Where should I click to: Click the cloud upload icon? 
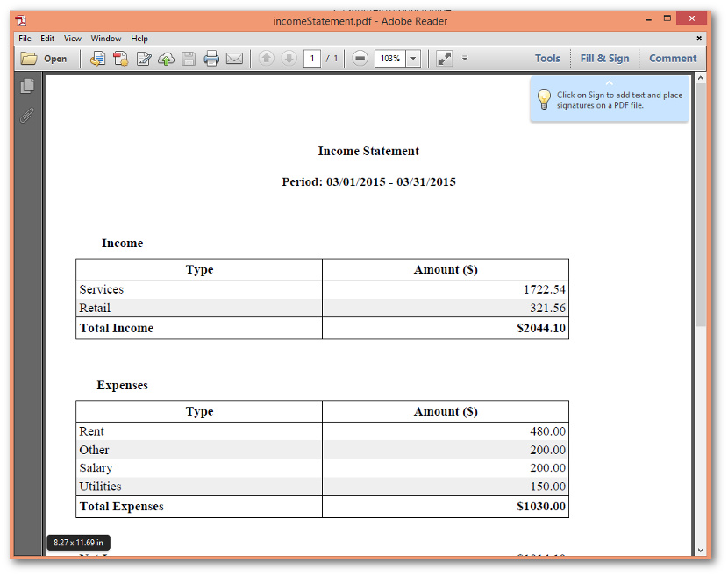tap(166, 59)
